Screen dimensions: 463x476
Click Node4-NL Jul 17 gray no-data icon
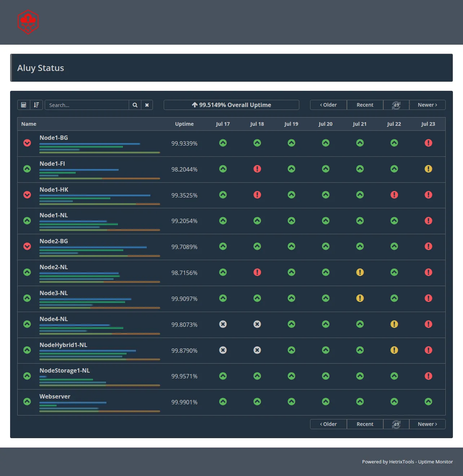[223, 324]
